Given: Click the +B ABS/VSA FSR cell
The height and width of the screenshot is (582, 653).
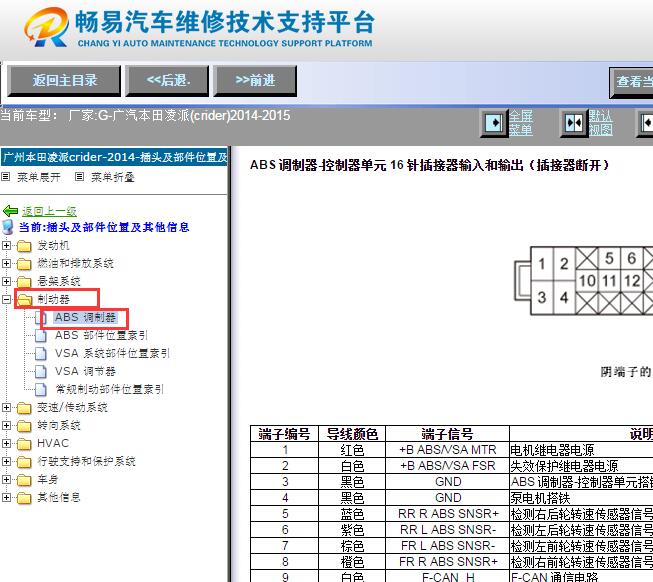Looking at the screenshot, I should (x=448, y=466).
